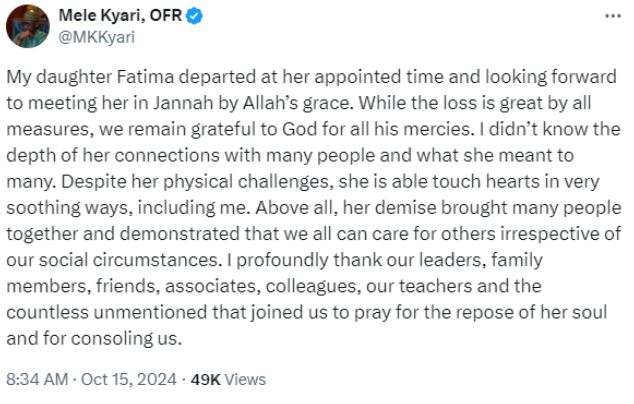Visit the @MKKyari handle link
The height and width of the screenshot is (404, 634).
97,37
